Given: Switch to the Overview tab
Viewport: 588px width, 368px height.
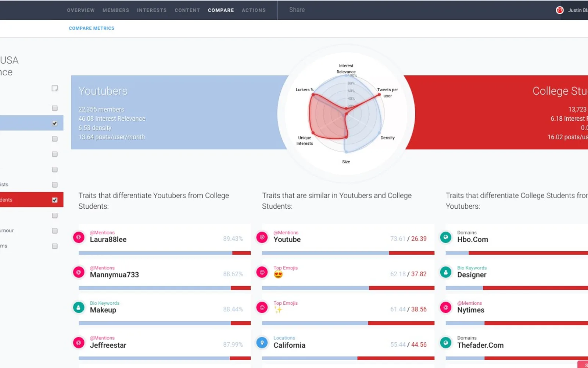Looking at the screenshot, I should point(81,10).
